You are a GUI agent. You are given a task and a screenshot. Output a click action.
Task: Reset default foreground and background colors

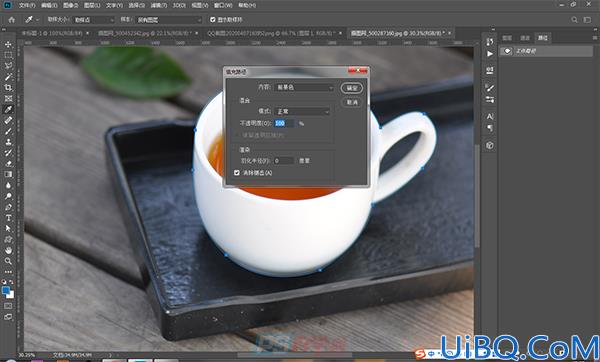[x=4, y=282]
